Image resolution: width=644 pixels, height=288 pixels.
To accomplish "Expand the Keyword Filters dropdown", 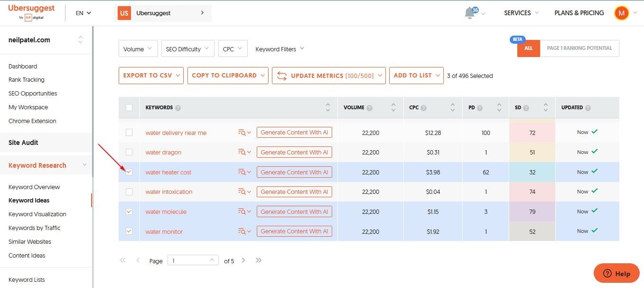I will (x=280, y=49).
